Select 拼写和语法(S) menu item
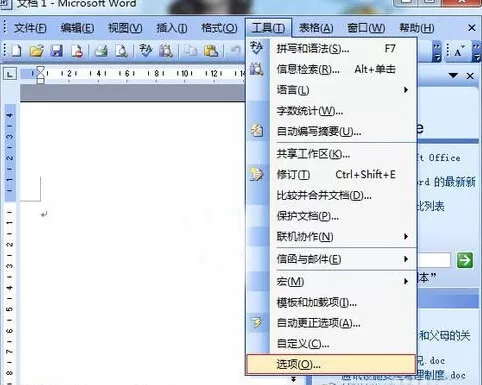The image size is (482, 385). [331, 49]
